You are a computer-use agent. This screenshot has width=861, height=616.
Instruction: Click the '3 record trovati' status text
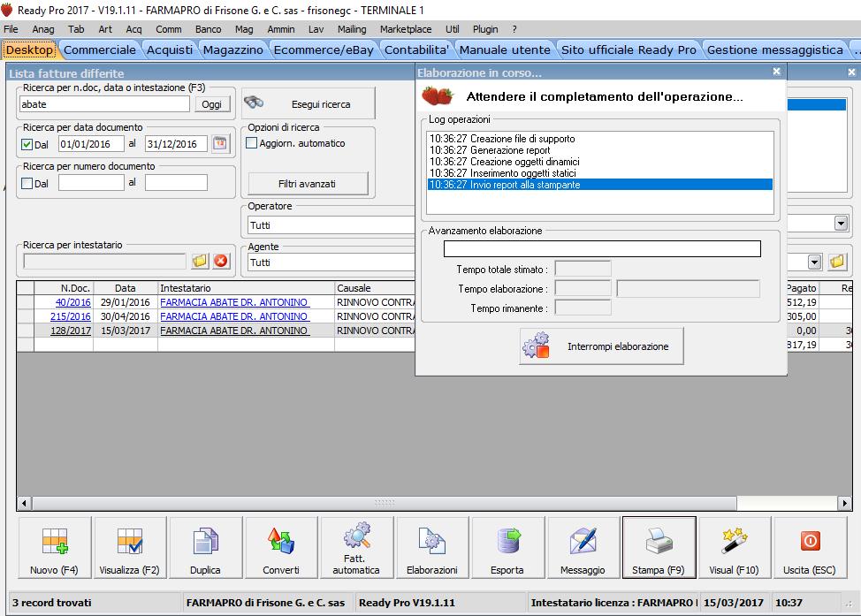point(51,603)
